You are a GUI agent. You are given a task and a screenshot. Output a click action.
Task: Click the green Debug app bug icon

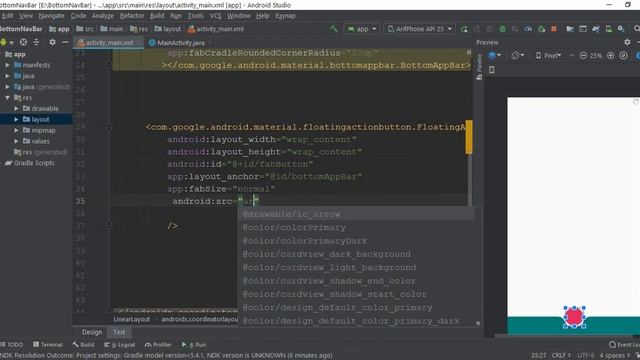click(502, 29)
